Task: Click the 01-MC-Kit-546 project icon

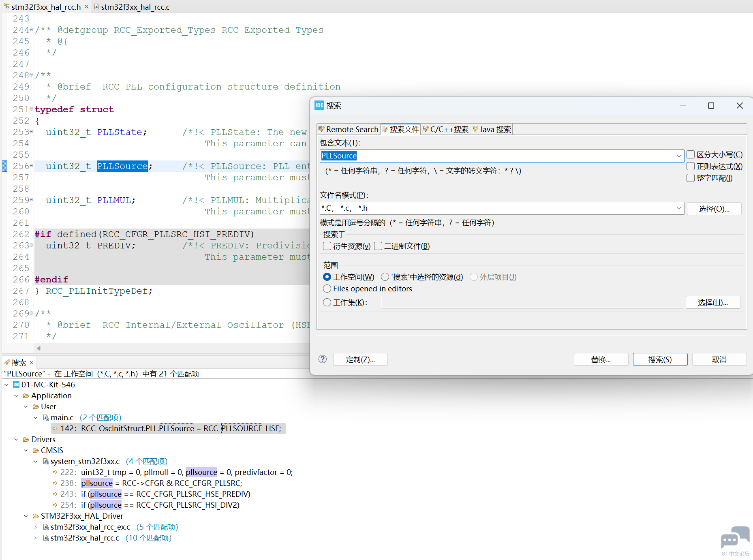Action: 16,385
